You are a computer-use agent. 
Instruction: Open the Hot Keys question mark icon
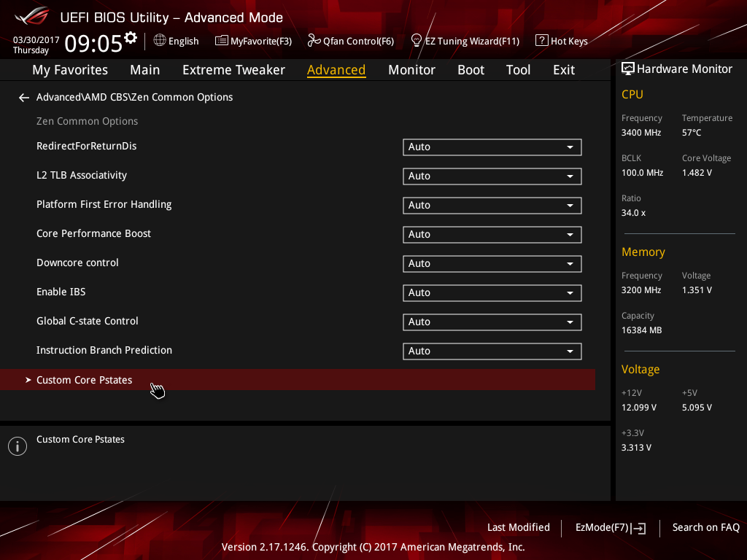tap(541, 41)
